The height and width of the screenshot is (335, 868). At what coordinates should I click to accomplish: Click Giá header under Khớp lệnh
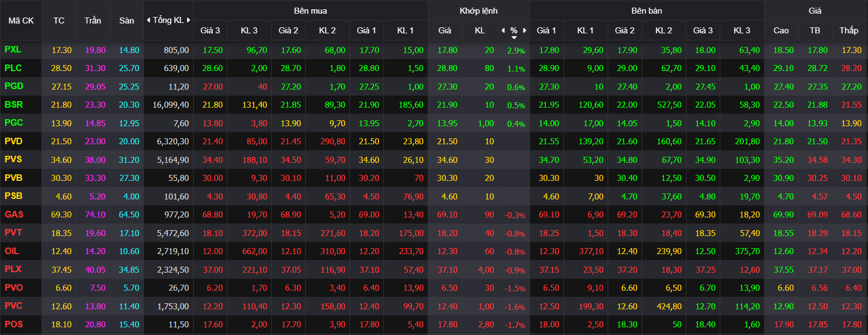pos(445,31)
